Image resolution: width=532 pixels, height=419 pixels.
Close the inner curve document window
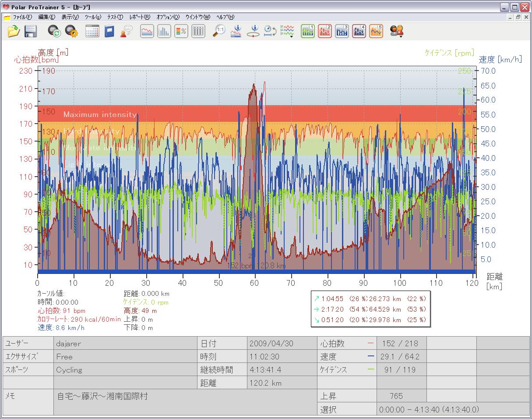(526, 17)
